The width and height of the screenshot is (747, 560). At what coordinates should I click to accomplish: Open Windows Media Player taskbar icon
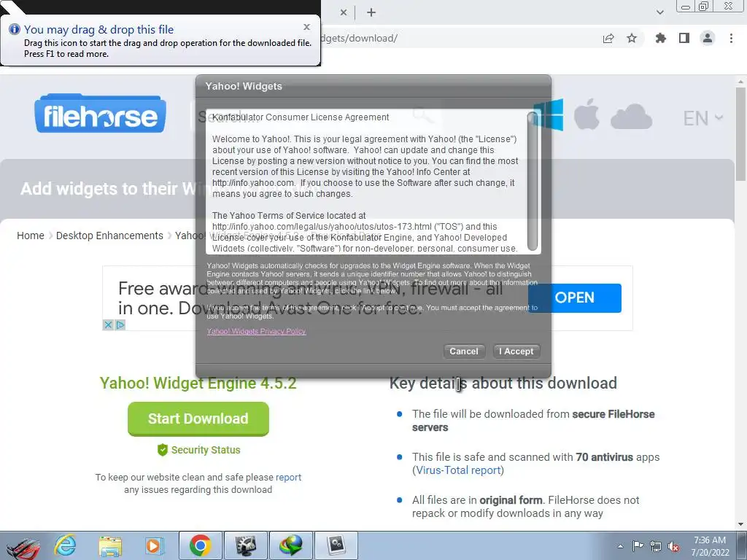pyautogui.click(x=153, y=545)
